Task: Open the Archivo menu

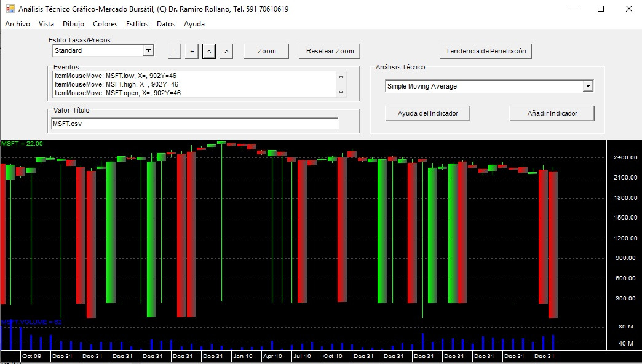Action: coord(17,24)
